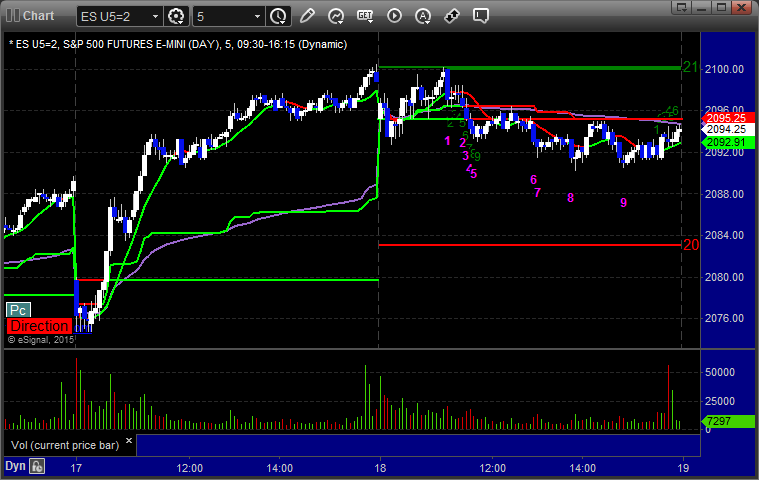Click the magenta 9 count marker
This screenshot has width=759, height=480.
point(623,203)
